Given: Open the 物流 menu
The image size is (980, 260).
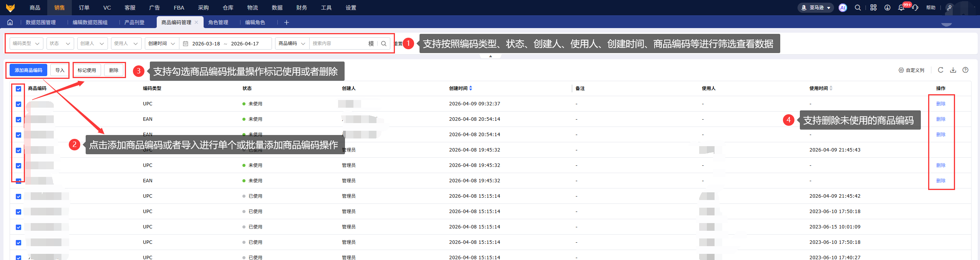Looking at the screenshot, I should tap(252, 8).
